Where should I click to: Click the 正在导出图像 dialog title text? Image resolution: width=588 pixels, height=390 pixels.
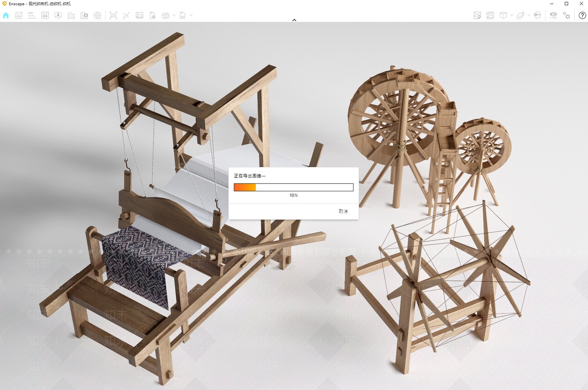pos(250,176)
